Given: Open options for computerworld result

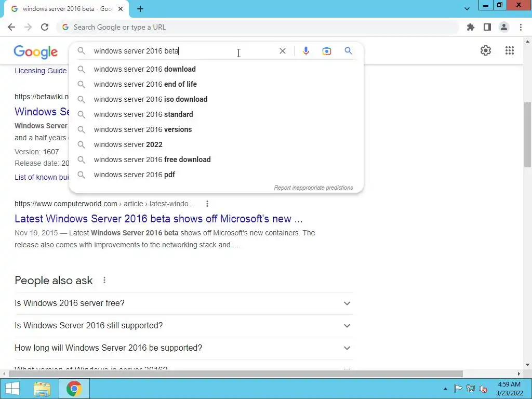Looking at the screenshot, I should (x=207, y=204).
